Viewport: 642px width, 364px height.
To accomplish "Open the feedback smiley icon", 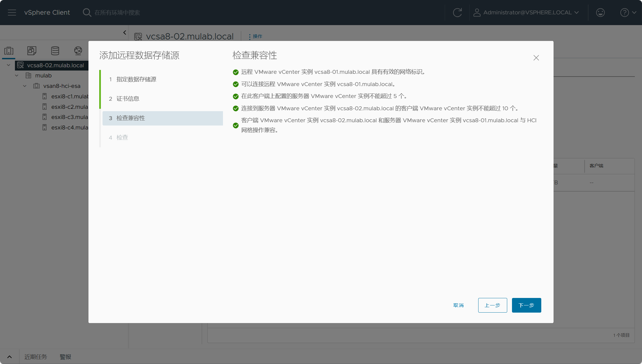I will pos(600,13).
